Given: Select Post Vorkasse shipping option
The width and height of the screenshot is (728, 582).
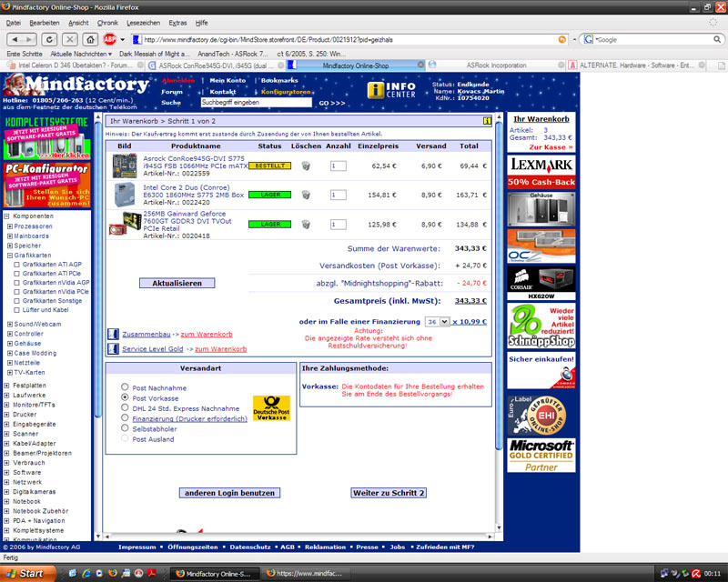Looking at the screenshot, I should (125, 397).
